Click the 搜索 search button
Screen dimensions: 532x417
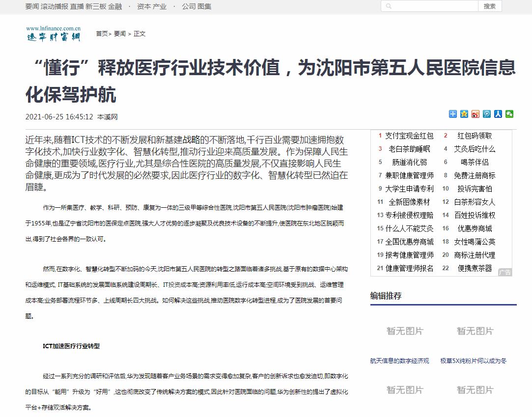click(490, 6)
